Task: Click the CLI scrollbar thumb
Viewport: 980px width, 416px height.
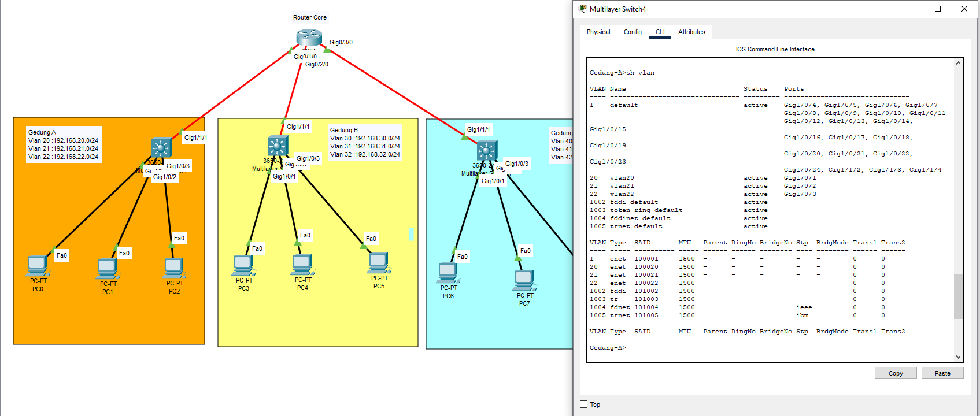Action: click(x=958, y=296)
